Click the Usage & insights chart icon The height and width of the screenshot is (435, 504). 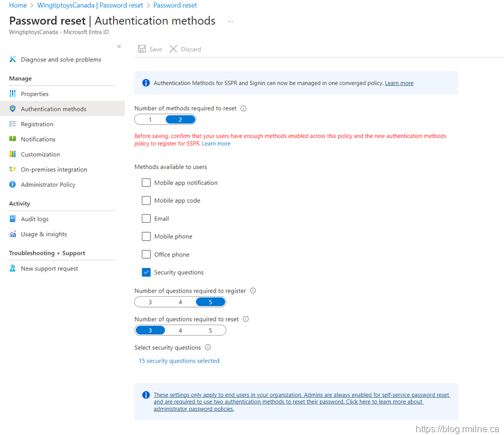point(12,234)
